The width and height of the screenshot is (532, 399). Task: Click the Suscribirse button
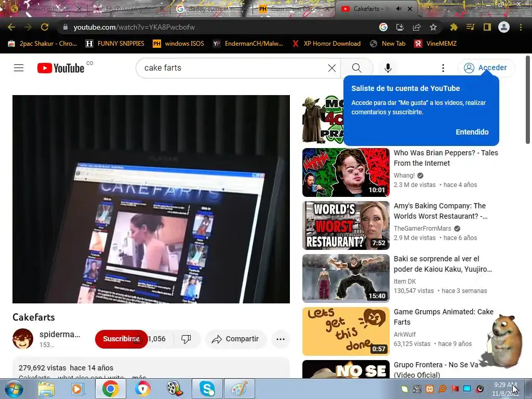121,339
